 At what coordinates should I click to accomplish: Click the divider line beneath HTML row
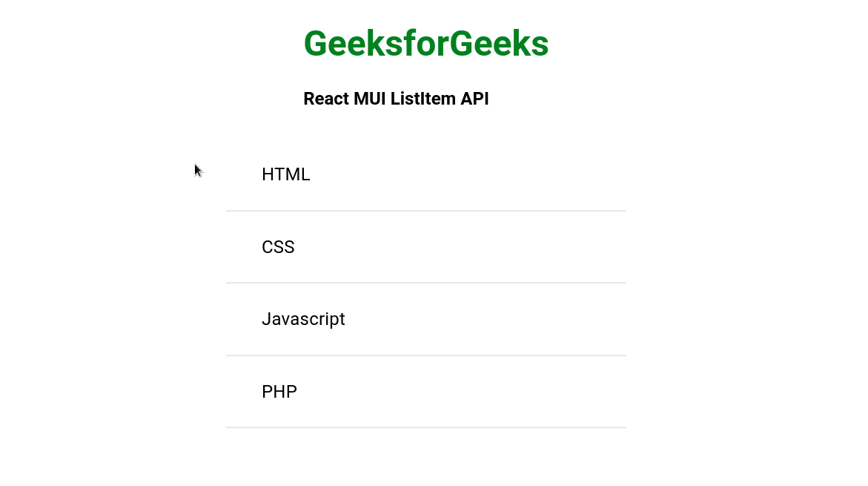426,211
